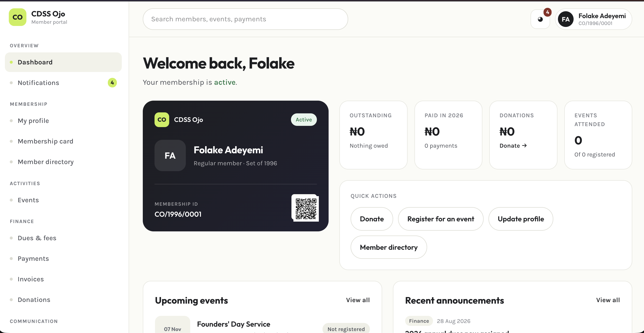Open Folake Adeyemi account menu
This screenshot has height=333, width=644.
point(593,19)
